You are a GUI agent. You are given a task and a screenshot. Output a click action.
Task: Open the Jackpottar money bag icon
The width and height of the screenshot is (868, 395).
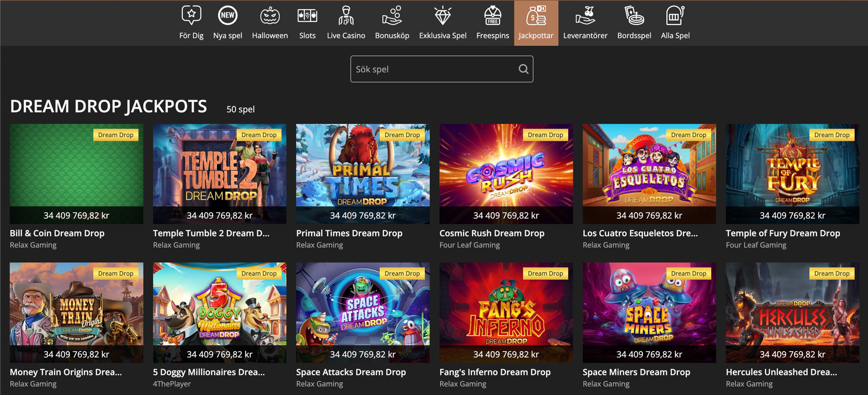pyautogui.click(x=536, y=15)
